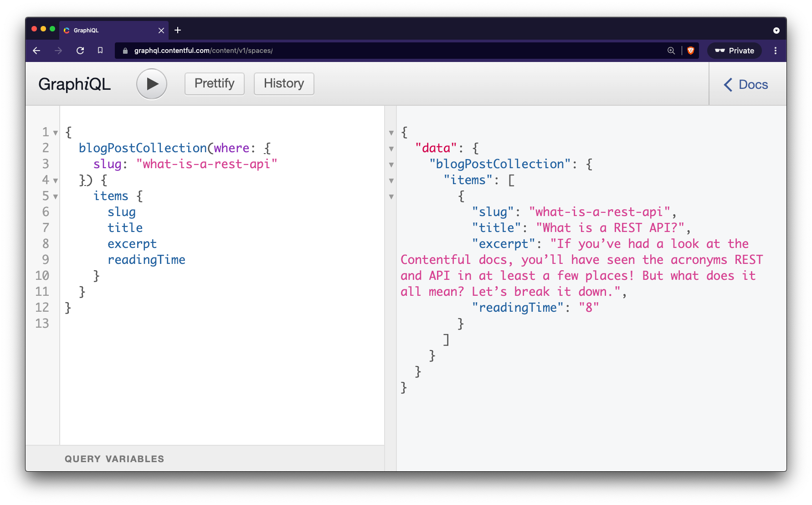Click the Prettify button
812x505 pixels.
pyautogui.click(x=215, y=84)
